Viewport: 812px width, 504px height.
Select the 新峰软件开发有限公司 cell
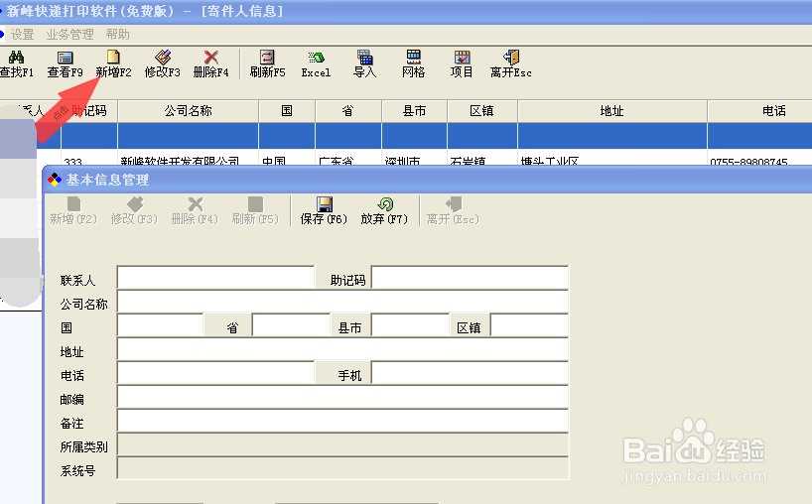coord(188,158)
